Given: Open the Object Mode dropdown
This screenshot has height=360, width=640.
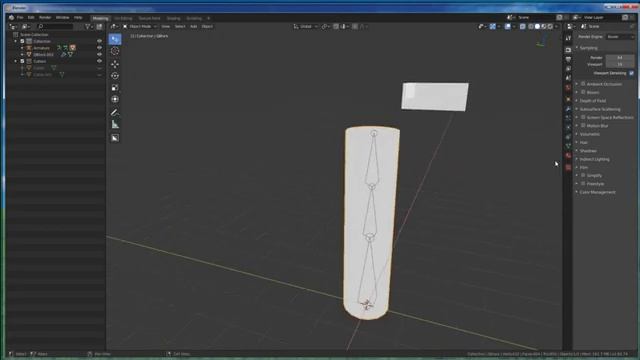Looking at the screenshot, I should 140,27.
